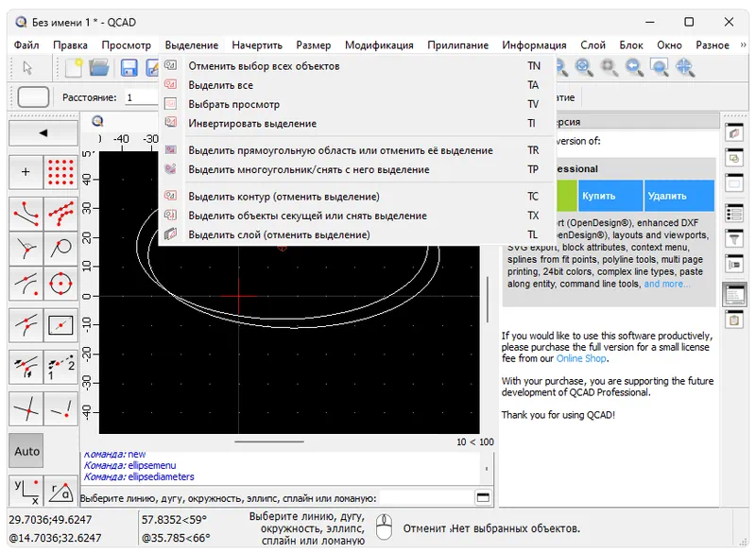
Task: Click the absolute coordinates "29.7036;49.6247" in the status bar
Action: point(50,520)
